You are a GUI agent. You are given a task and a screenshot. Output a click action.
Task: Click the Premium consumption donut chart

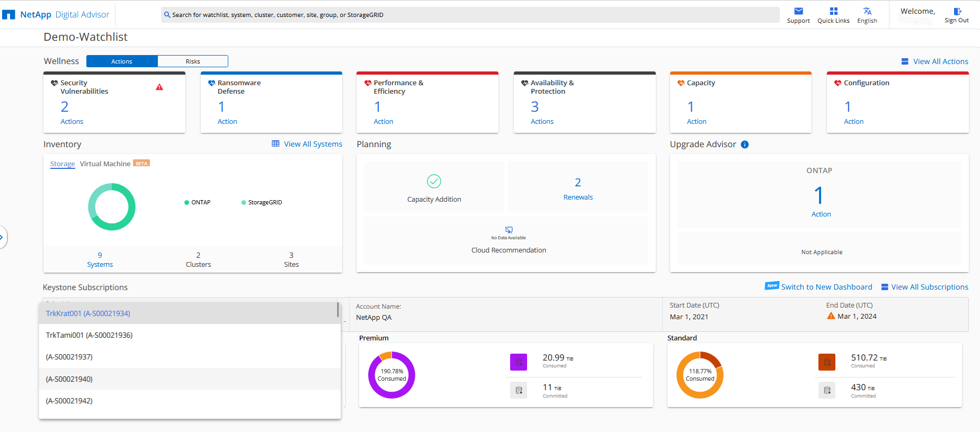pyautogui.click(x=391, y=375)
